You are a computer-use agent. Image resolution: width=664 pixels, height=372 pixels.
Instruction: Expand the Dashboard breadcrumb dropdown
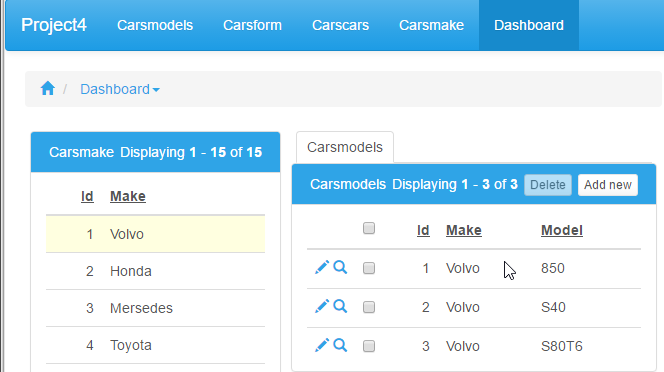[120, 89]
